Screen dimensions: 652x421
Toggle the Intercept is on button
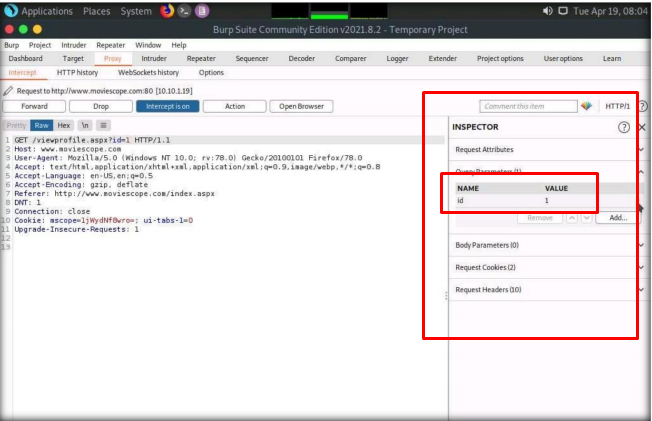(x=168, y=106)
